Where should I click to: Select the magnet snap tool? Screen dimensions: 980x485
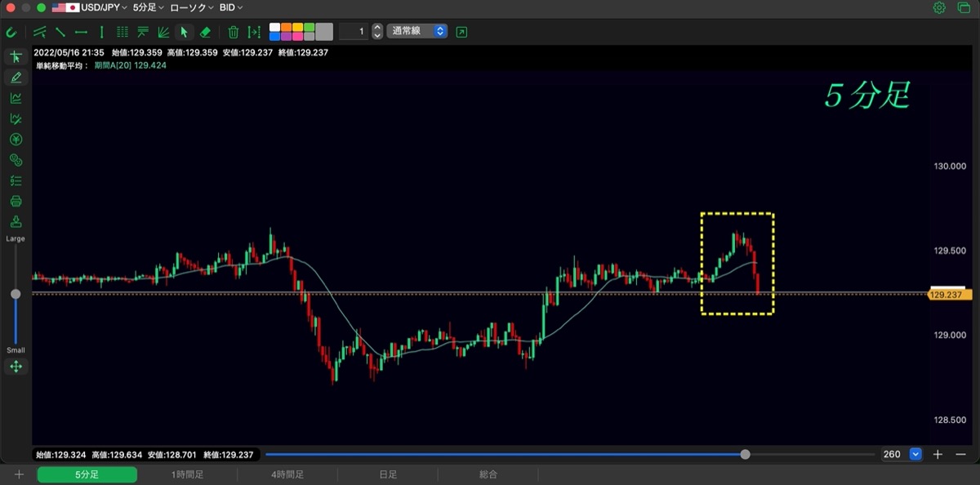pyautogui.click(x=11, y=33)
